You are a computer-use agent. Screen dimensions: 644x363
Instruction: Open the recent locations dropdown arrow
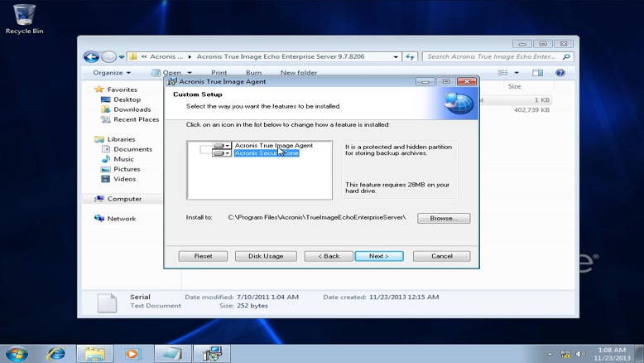[122, 57]
